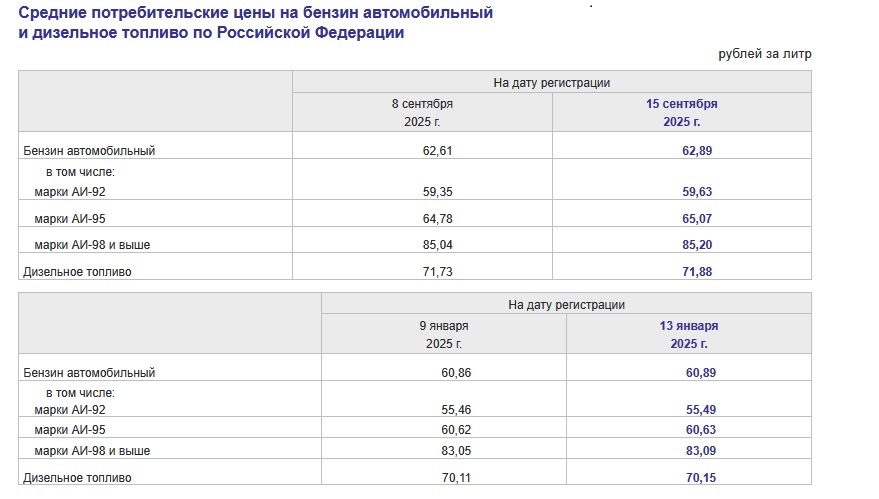Select the '15 сентября 2025 г.' column header
This screenshot has width=879, height=499.
[x=682, y=112]
